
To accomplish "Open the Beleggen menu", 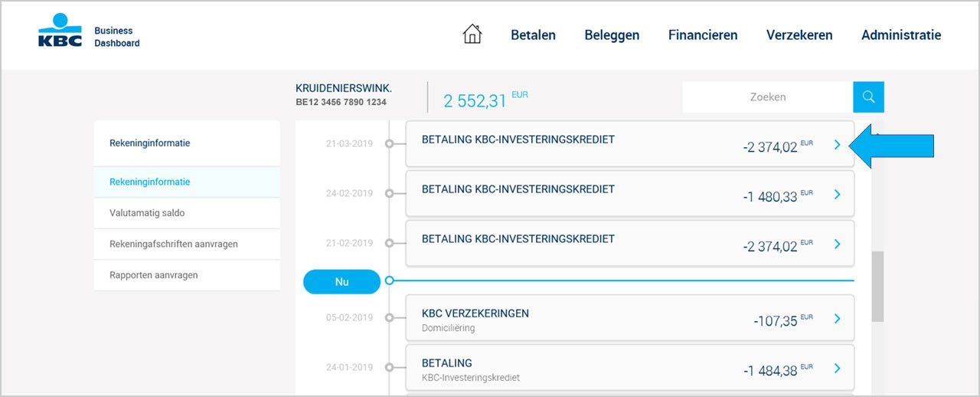I will (x=612, y=34).
